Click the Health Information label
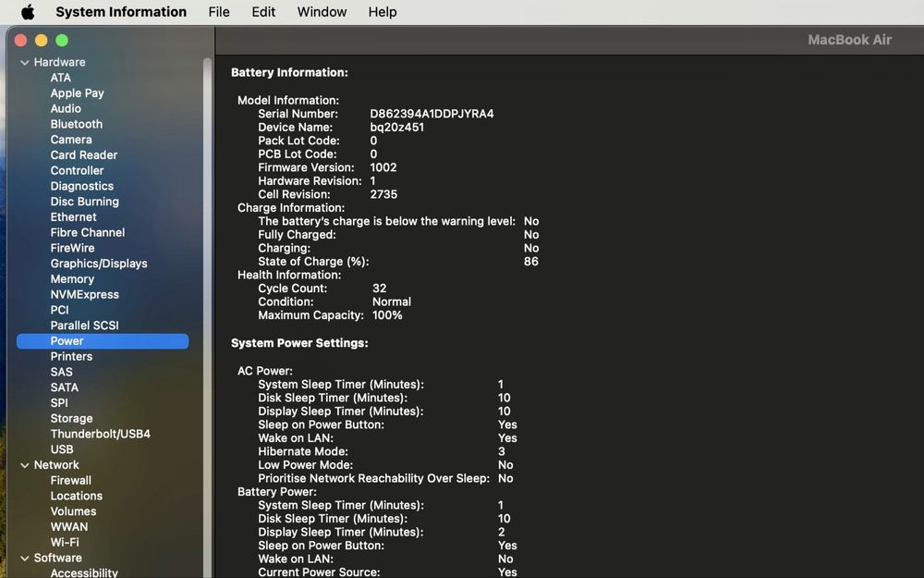The height and width of the screenshot is (578, 924). coord(288,276)
